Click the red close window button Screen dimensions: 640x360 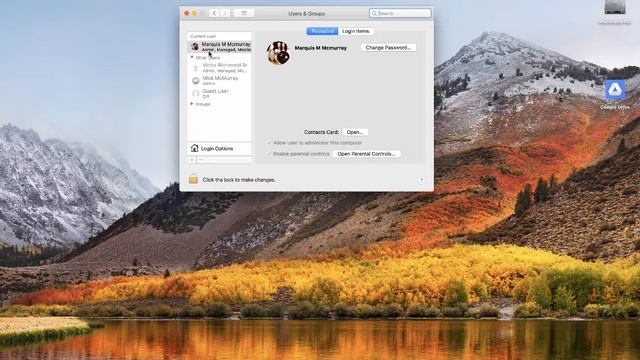coord(187,13)
